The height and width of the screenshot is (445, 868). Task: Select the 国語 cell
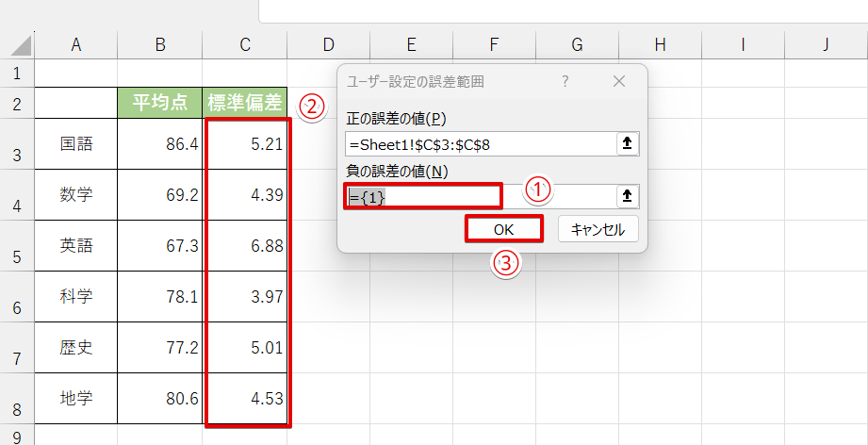tap(76, 144)
